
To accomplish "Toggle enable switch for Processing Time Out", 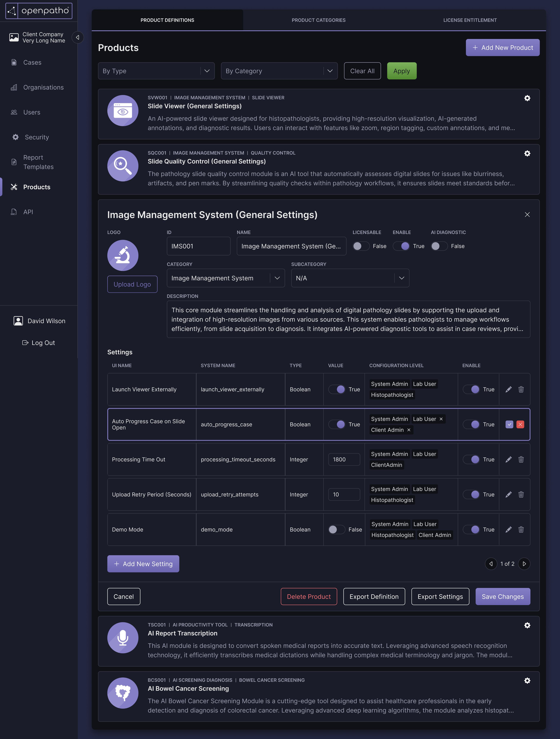I will 471,460.
